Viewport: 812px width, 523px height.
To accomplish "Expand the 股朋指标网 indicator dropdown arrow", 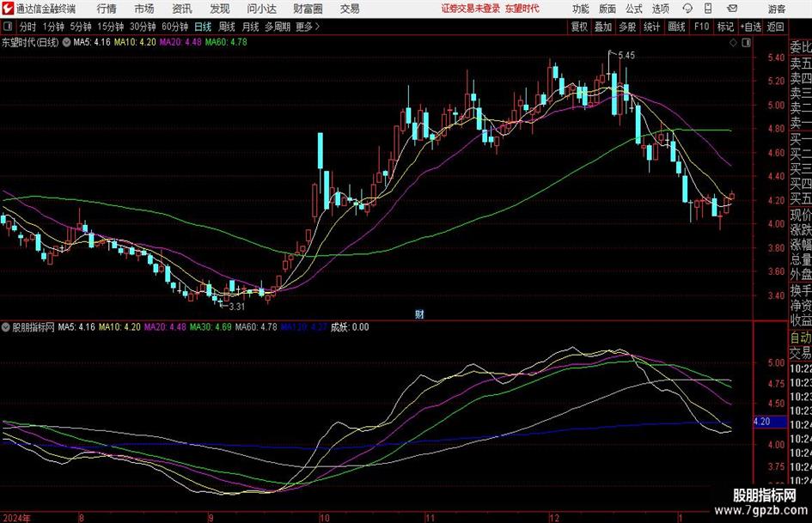I will (6, 327).
